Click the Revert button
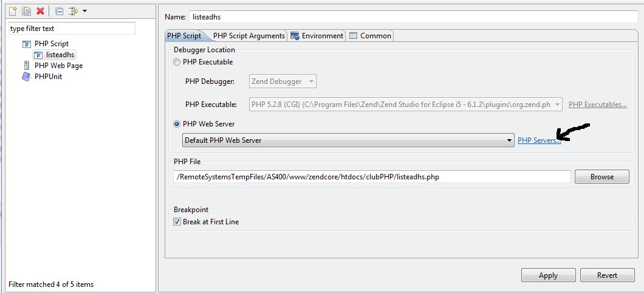Screen dimensions: 644x293 [607, 275]
